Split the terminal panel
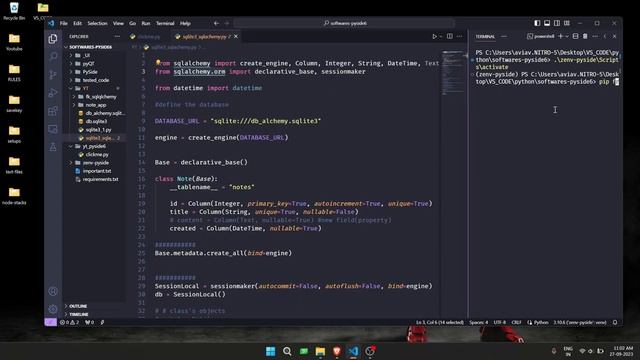Screen dimensions: 640x360 pyautogui.click(x=576, y=36)
